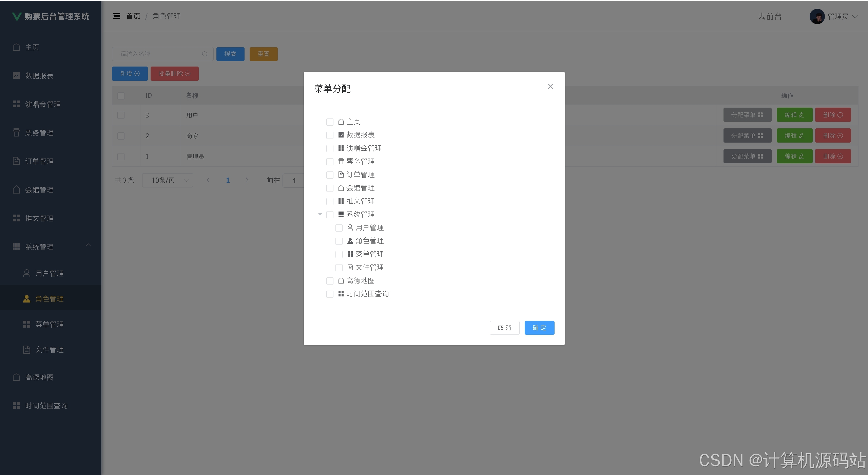Screen dimensions: 868x475
Task: Click the admin avatar picture
Action: [817, 16]
